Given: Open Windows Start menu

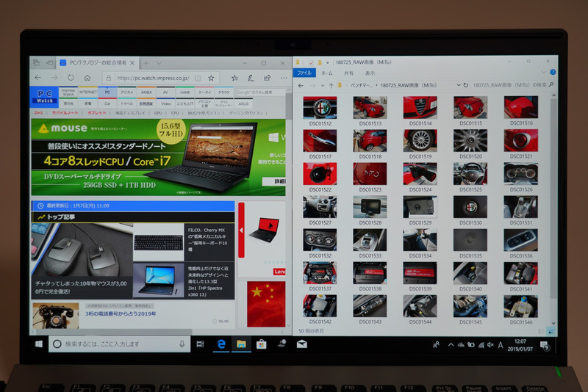Looking at the screenshot, I should click(x=39, y=344).
